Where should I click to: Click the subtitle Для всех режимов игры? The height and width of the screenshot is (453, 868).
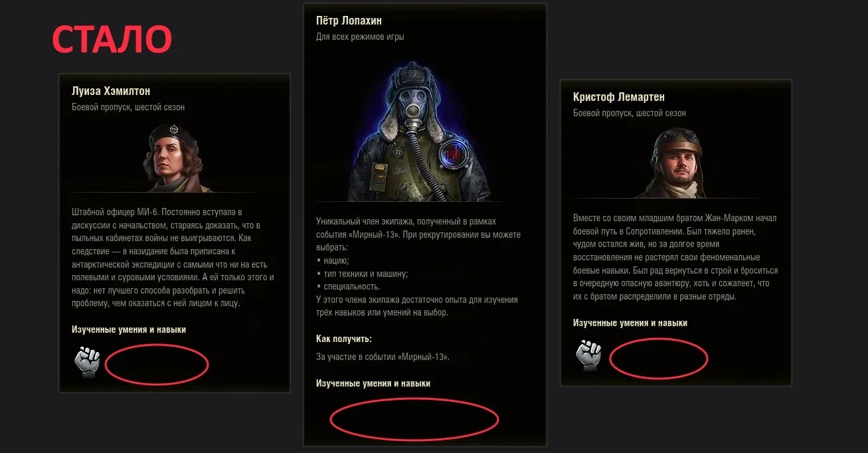[x=360, y=37]
